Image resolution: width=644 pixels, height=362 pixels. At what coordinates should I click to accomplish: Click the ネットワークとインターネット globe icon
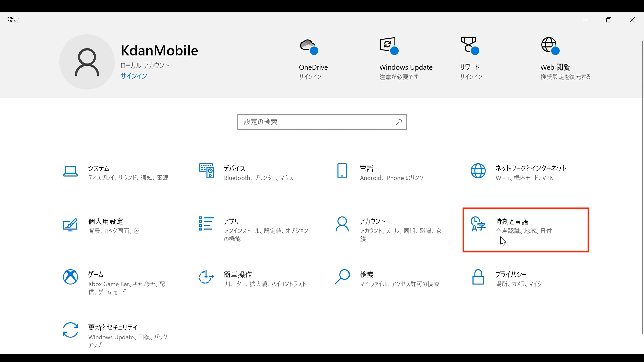click(478, 171)
